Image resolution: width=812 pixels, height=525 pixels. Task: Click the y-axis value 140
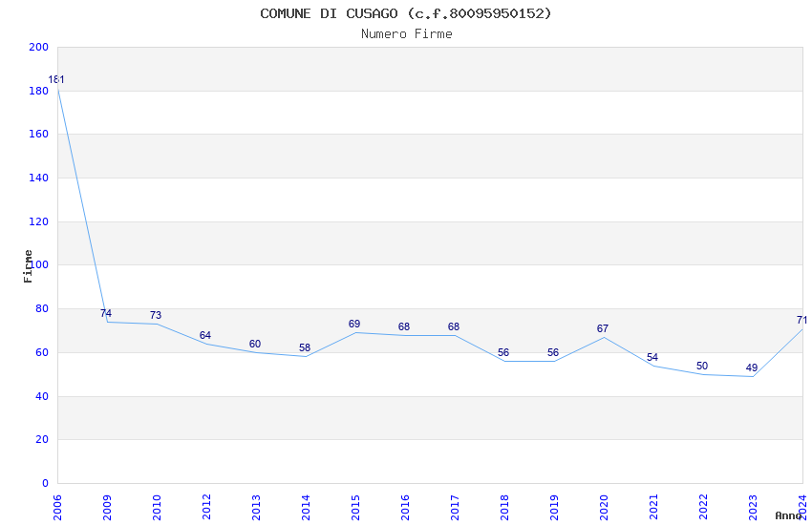(x=38, y=178)
